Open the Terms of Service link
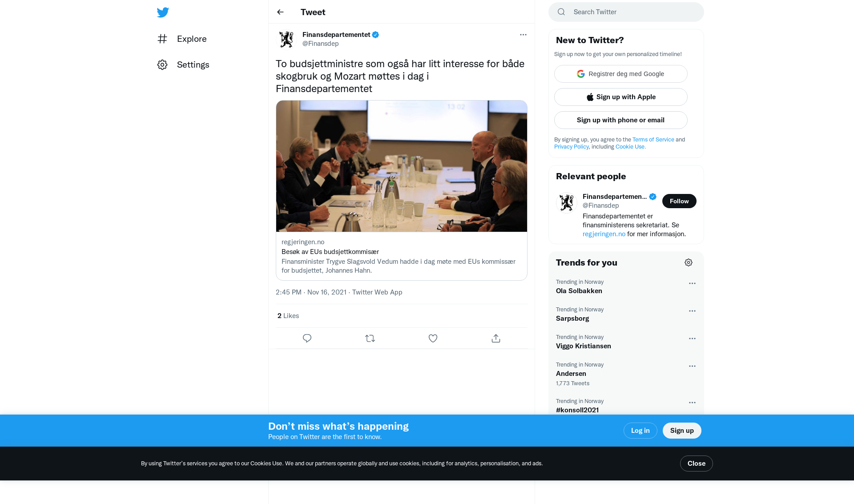Viewport: 854px width, 504px height. click(653, 139)
